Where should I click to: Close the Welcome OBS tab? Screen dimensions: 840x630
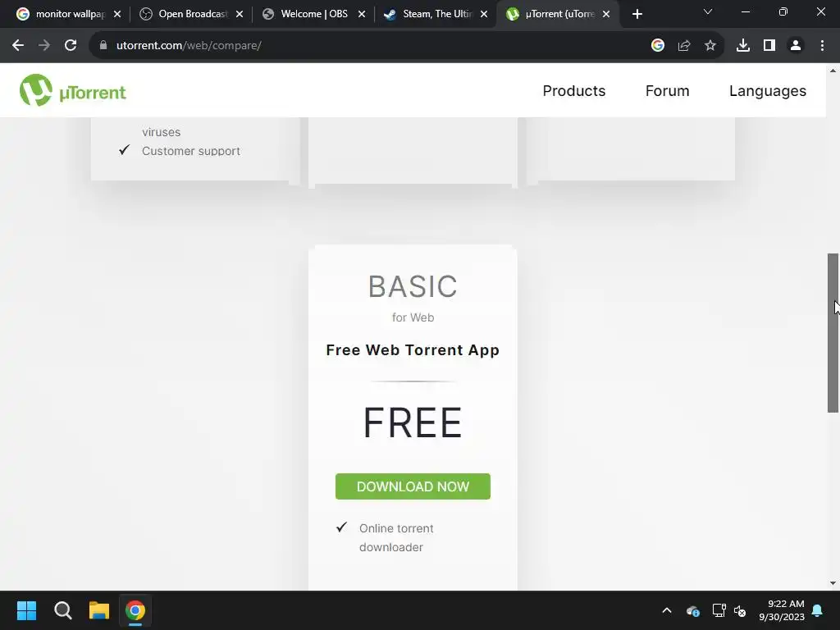pos(362,15)
